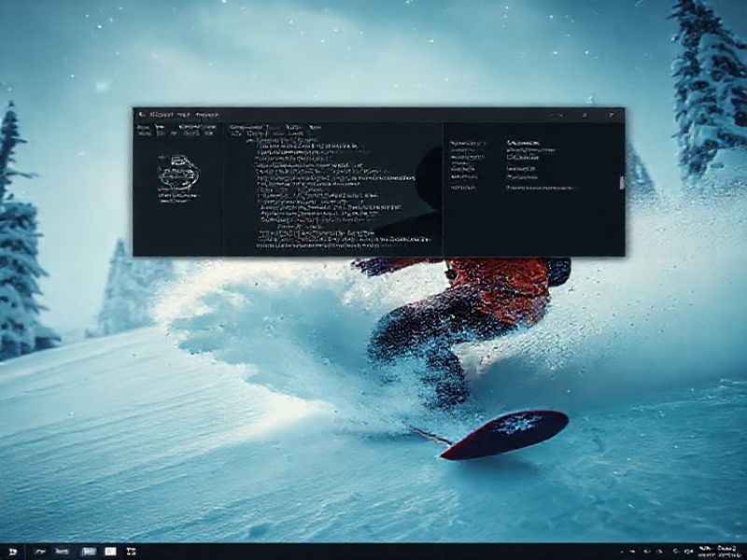This screenshot has width=747, height=560.
Task: Maximize the dark terminal window
Action: [x=585, y=115]
